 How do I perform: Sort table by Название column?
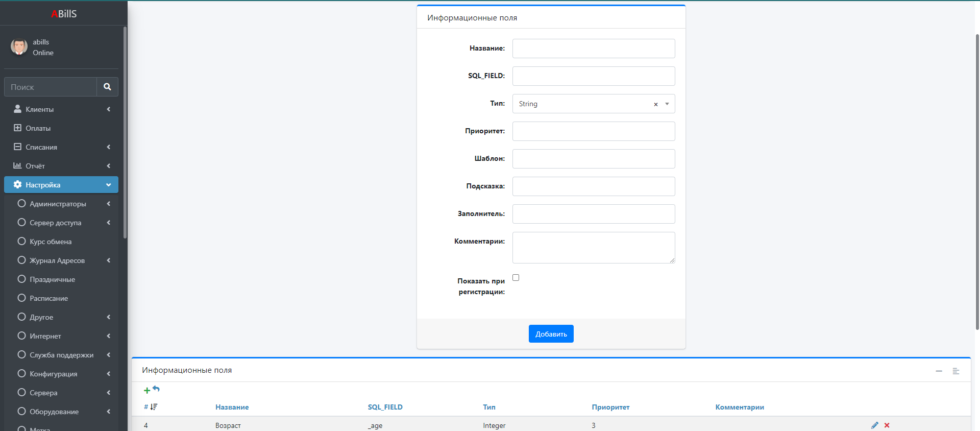click(x=232, y=407)
